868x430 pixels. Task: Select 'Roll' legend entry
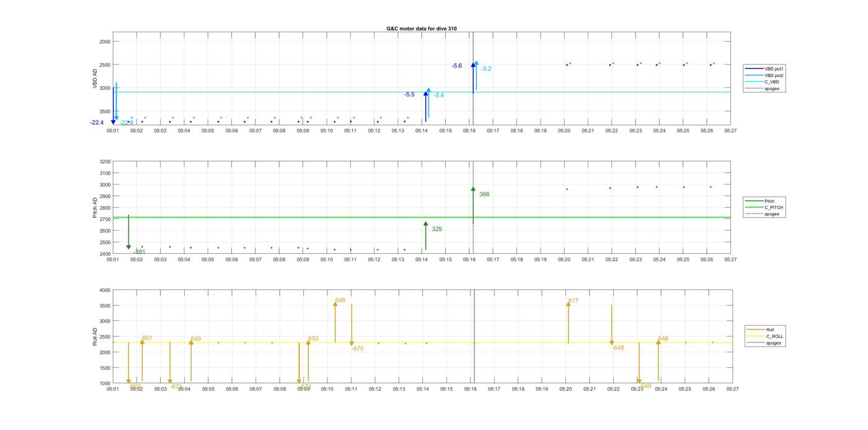[x=761, y=329]
